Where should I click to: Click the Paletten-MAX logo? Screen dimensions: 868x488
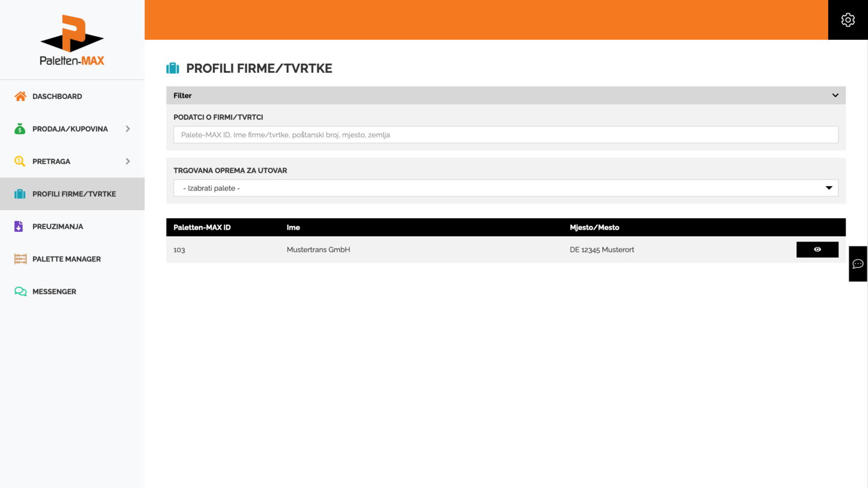72,40
